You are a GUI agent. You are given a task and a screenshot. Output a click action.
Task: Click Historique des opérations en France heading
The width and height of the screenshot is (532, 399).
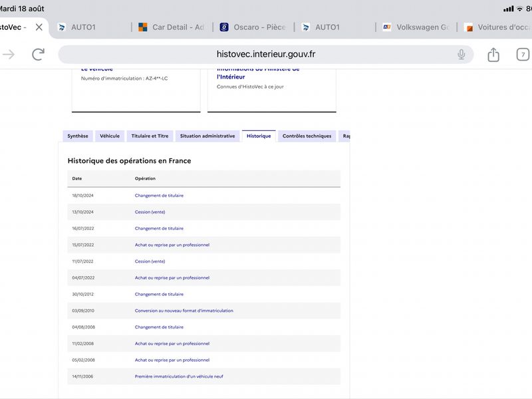pos(129,161)
